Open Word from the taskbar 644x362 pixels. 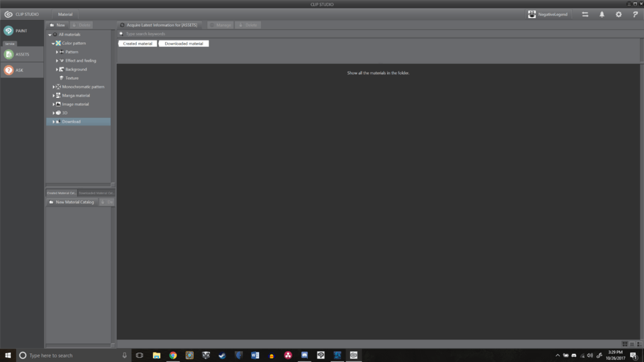click(x=255, y=355)
